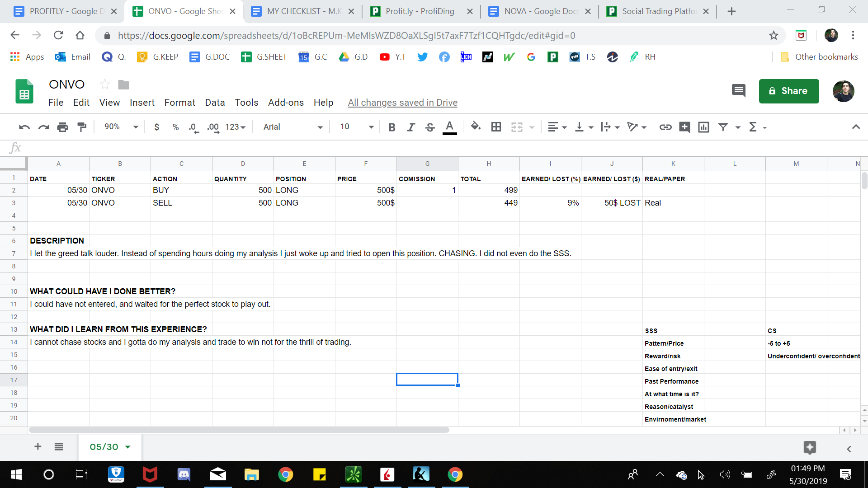Viewport: 868px width, 488px height.
Task: Click the Print icon
Action: (62, 127)
